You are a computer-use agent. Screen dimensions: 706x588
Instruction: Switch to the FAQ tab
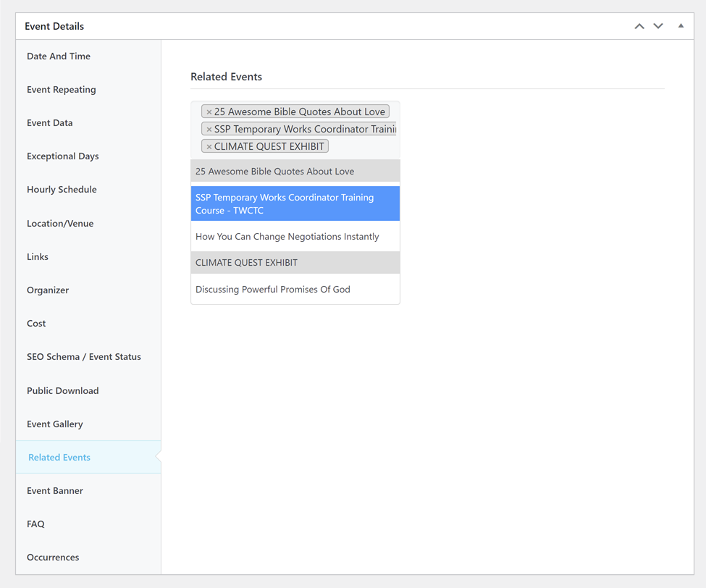click(35, 524)
